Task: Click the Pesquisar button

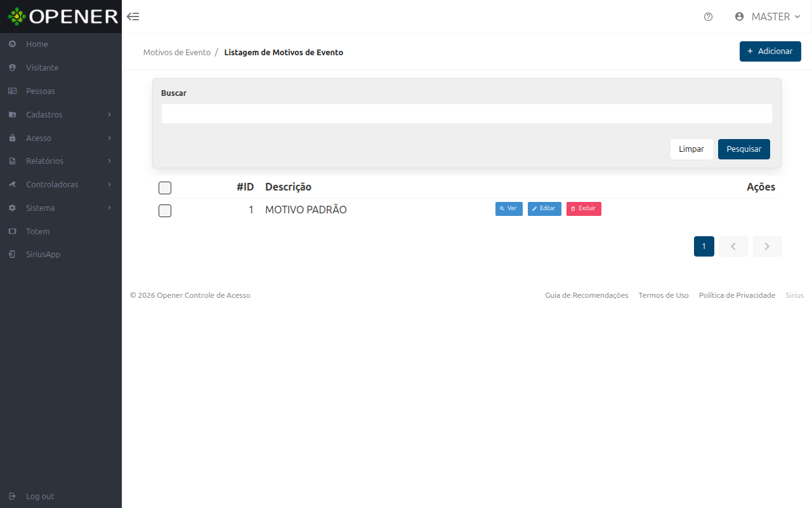Action: (744, 149)
